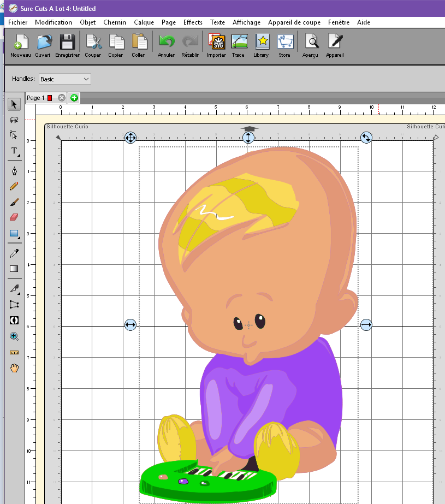445x504 pixels.
Task: Select the Text tool
Action: tap(14, 151)
